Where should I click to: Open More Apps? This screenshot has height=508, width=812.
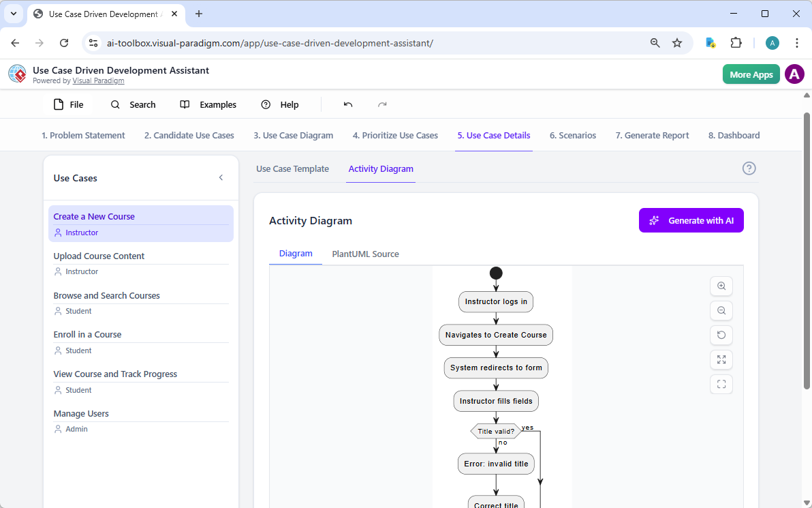pyautogui.click(x=751, y=74)
